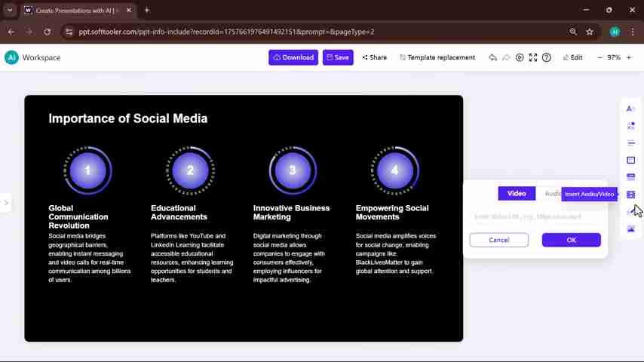Switch to the Audio tab

(553, 194)
